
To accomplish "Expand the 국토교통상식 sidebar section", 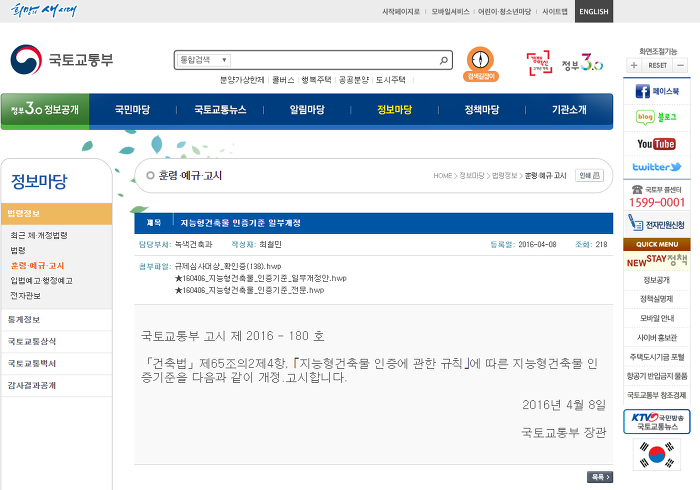I will (57, 342).
